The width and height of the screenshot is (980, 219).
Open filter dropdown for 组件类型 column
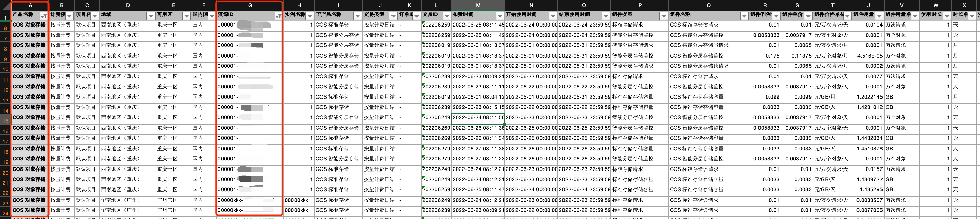coord(664,16)
